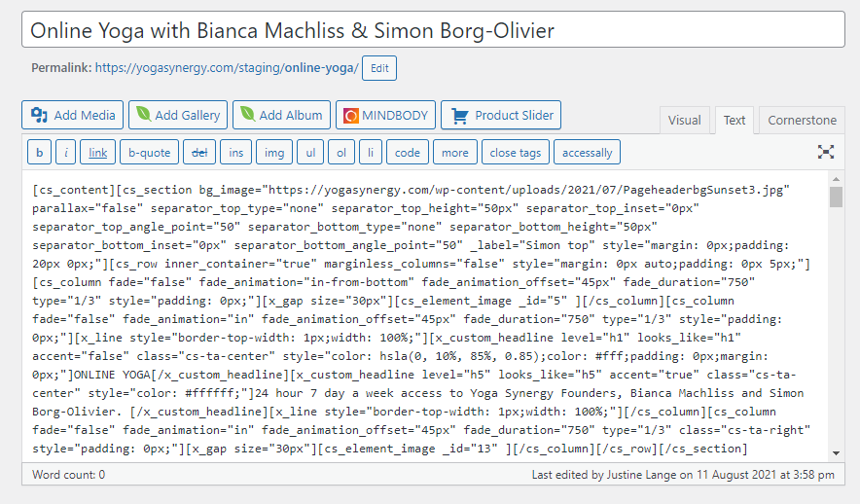Click the post title input field
The height and width of the screenshot is (504, 860).
click(x=433, y=30)
